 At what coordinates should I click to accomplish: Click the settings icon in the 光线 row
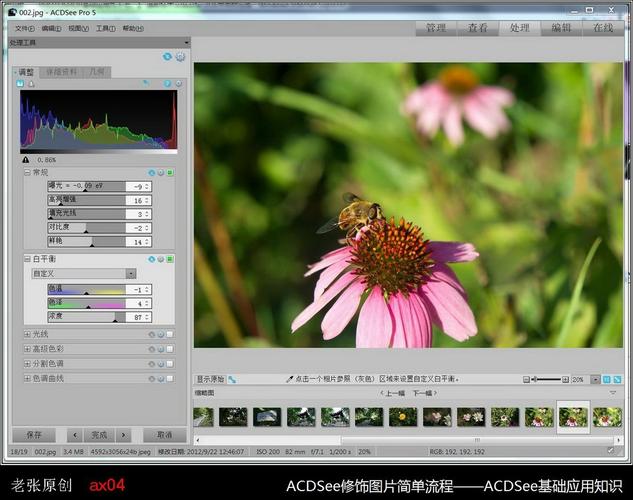(x=161, y=334)
